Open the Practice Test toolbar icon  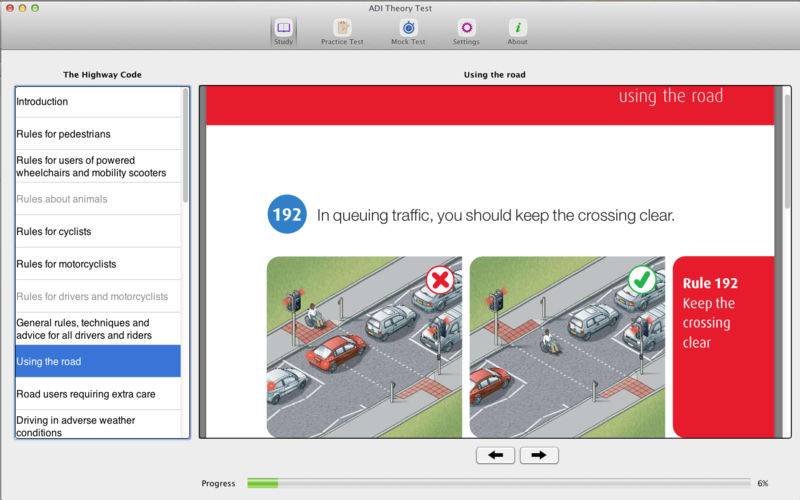[342, 32]
